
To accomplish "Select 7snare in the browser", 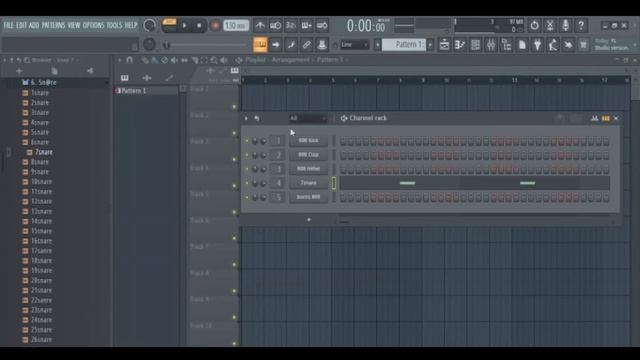I will tap(44, 152).
